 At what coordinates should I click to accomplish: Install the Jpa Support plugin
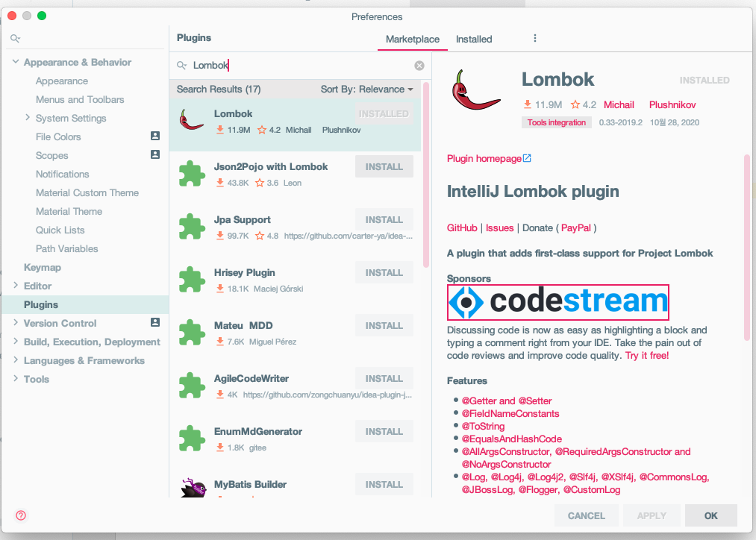384,220
